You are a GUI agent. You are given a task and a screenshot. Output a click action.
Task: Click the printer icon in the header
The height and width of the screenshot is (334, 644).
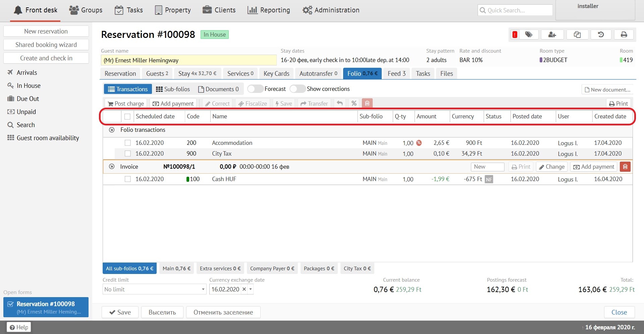624,35
